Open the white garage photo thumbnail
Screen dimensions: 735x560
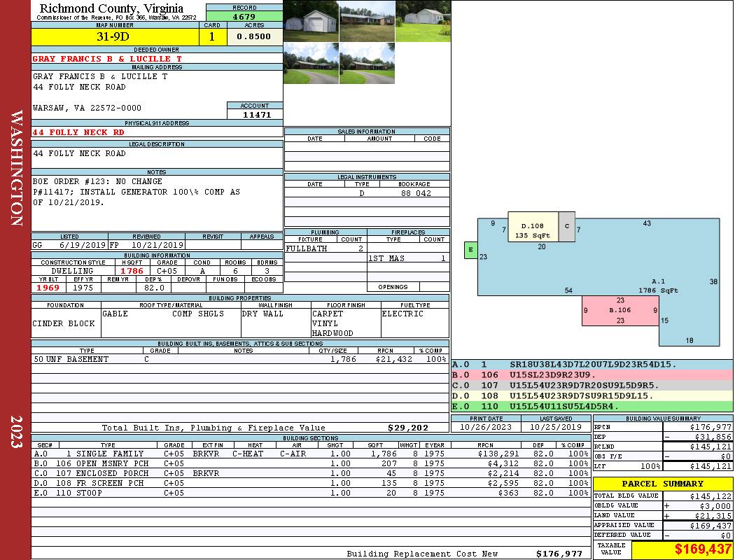311,21
